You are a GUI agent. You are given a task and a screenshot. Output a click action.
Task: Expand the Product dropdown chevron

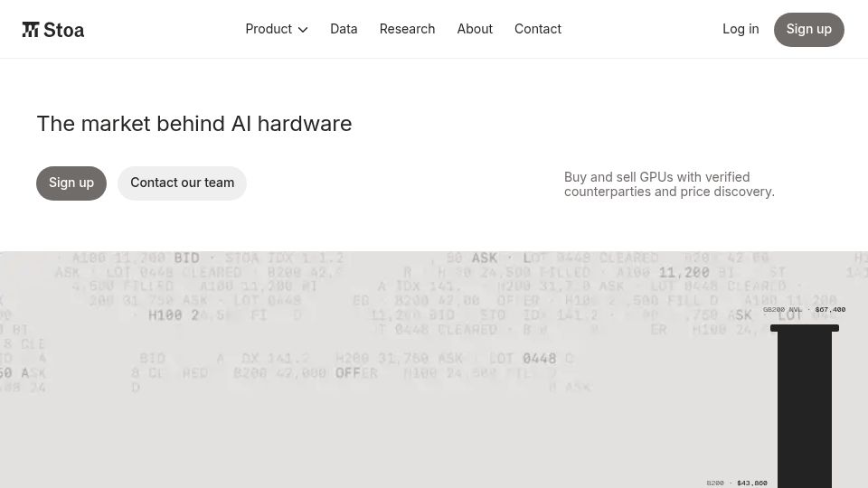(x=303, y=30)
